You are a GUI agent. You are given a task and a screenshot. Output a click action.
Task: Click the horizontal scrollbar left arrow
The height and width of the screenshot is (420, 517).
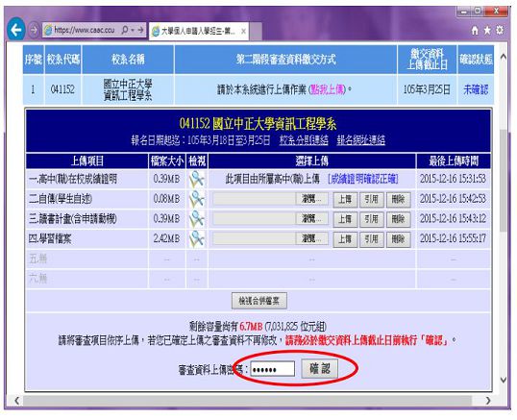click(x=16, y=401)
